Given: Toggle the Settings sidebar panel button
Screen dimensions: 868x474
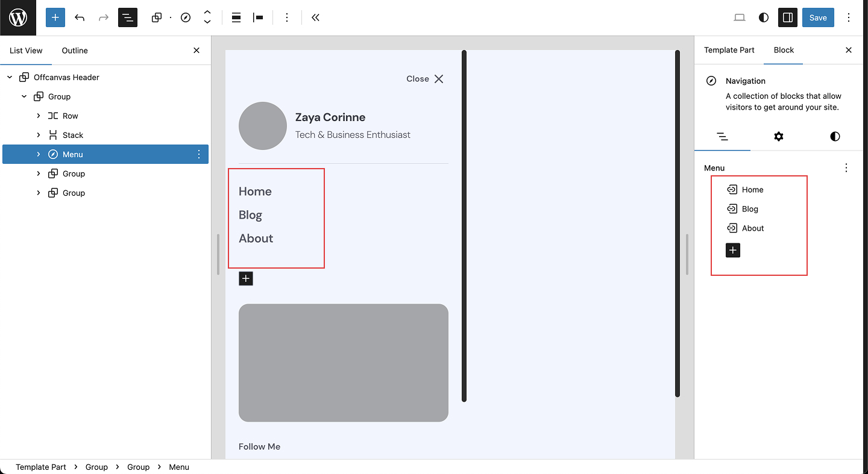Looking at the screenshot, I should click(x=787, y=17).
